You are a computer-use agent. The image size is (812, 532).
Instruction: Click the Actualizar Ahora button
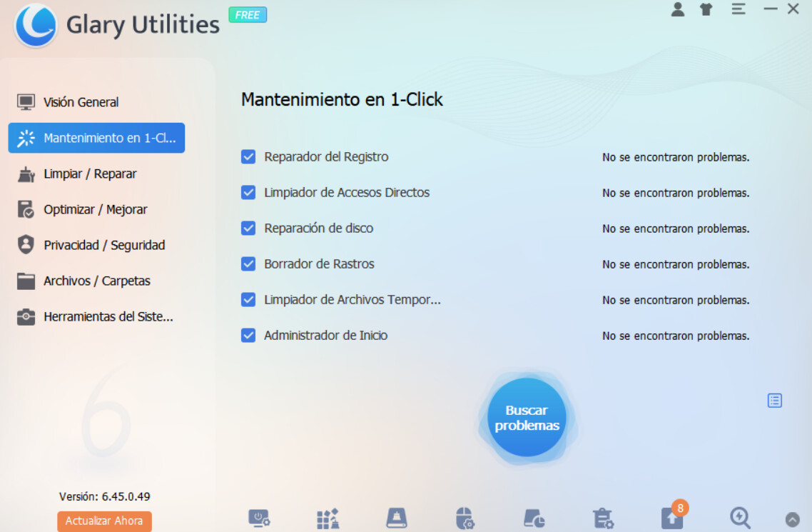pyautogui.click(x=104, y=521)
